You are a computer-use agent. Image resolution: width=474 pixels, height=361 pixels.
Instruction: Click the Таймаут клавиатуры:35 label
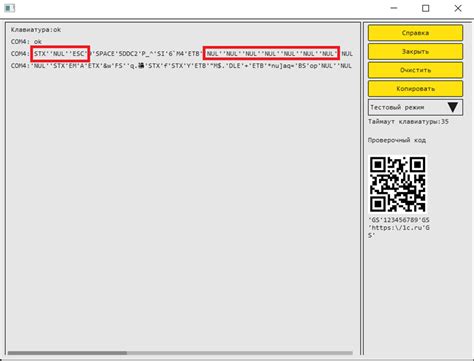pos(408,122)
